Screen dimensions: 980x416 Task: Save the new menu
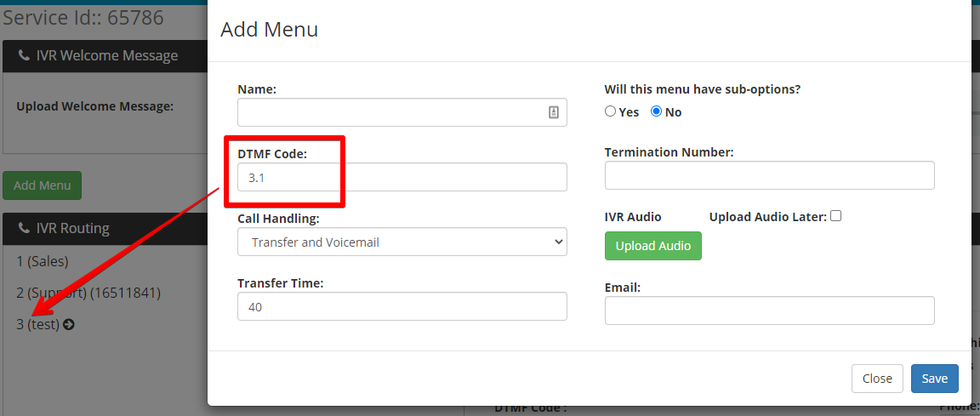coord(934,379)
